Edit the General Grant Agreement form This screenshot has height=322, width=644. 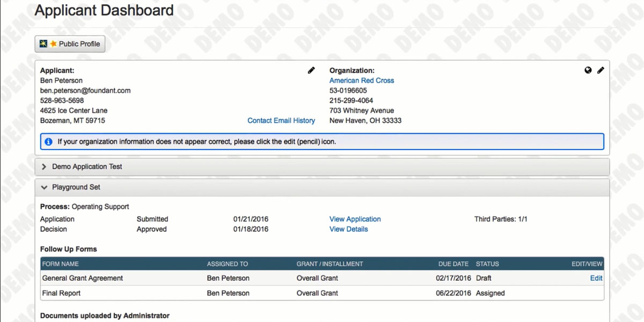(596, 278)
